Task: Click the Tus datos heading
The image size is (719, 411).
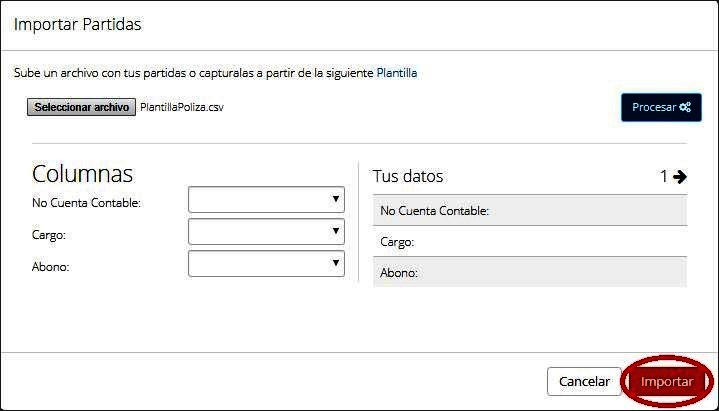Action: click(408, 176)
